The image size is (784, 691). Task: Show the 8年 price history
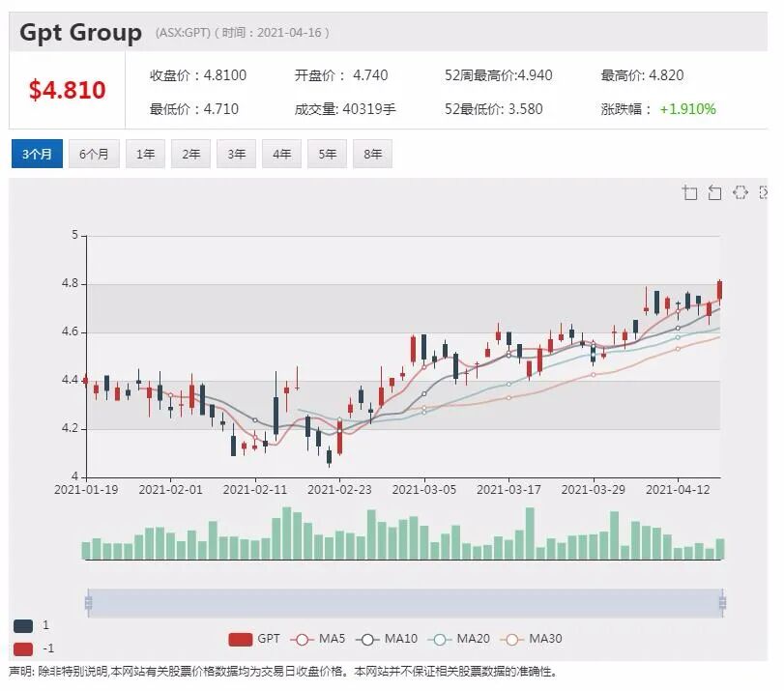point(373,154)
